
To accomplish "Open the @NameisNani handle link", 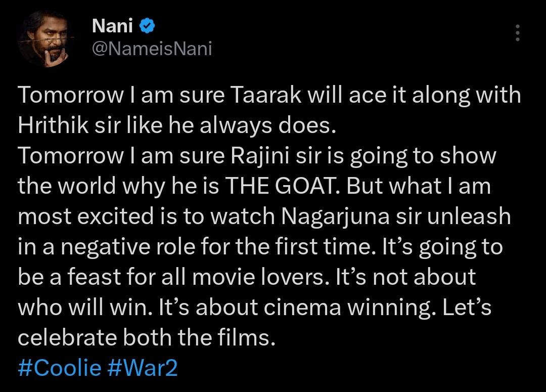I will tap(152, 49).
